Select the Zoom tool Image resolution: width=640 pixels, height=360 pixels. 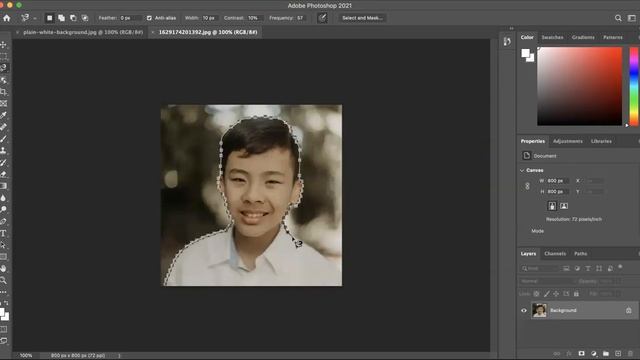[x=4, y=280]
